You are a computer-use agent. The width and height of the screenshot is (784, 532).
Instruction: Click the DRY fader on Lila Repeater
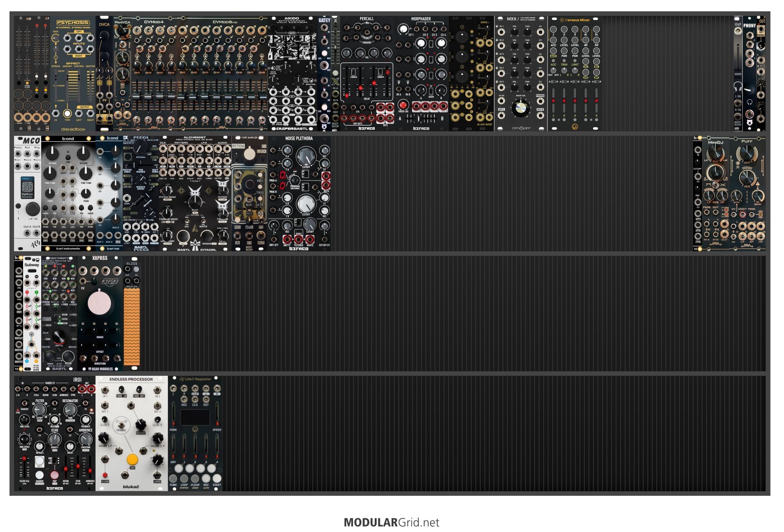coord(173,447)
